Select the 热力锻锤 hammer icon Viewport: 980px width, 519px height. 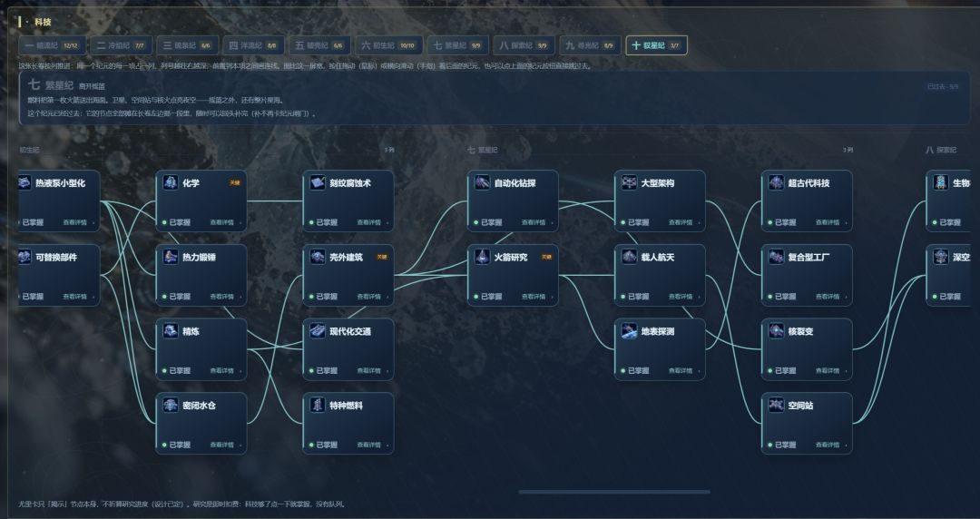click(x=171, y=257)
